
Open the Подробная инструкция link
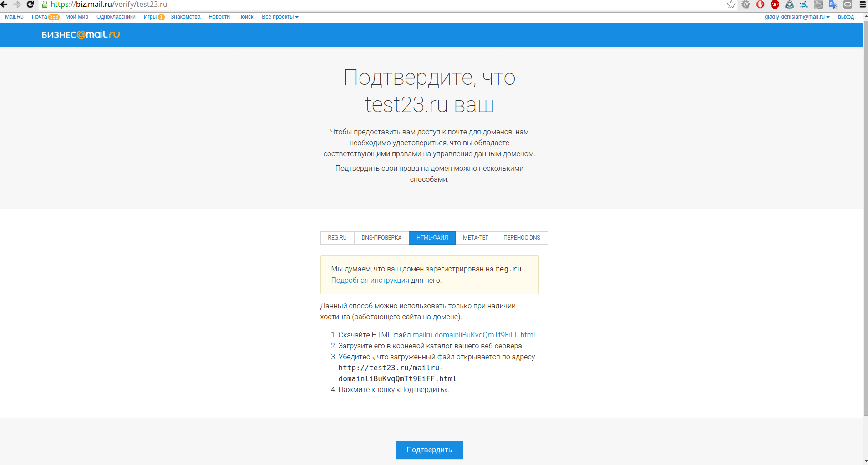370,280
